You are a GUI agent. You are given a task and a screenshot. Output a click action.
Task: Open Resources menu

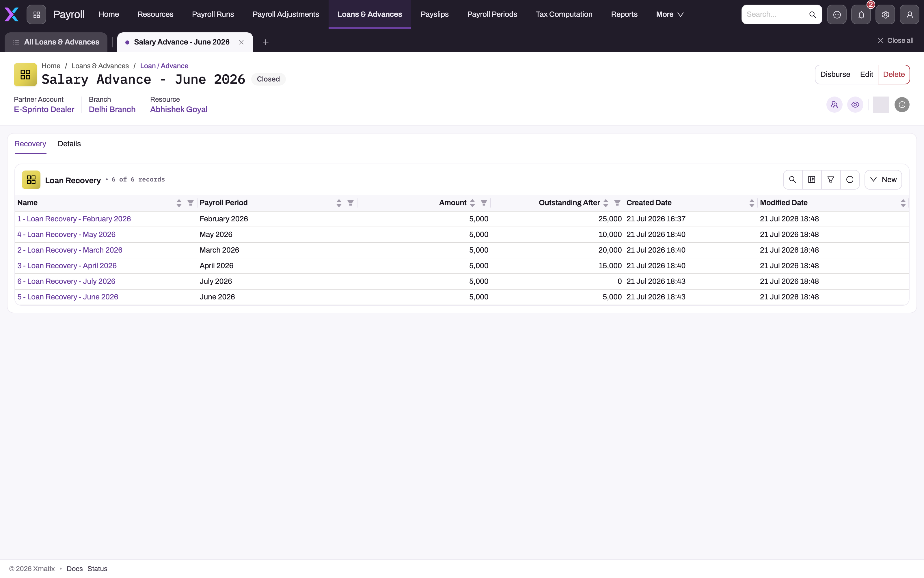155,14
